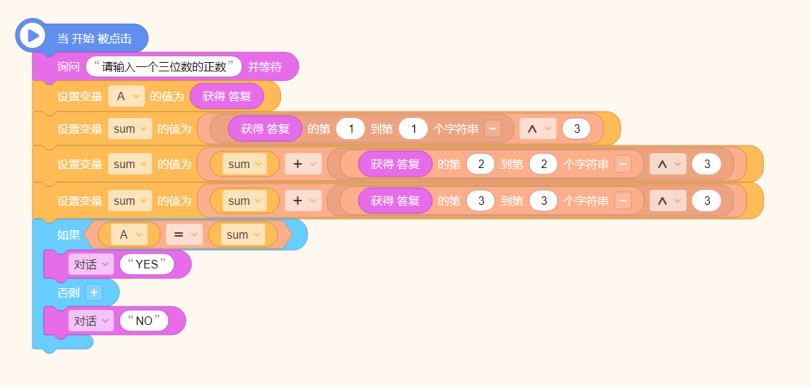Click 询问 label on the ask block
811x387 pixels.
68,67
